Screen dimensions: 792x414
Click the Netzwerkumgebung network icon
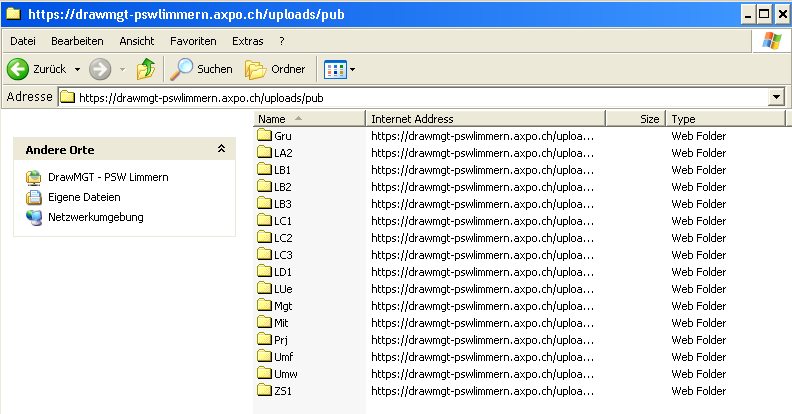pyautogui.click(x=34, y=218)
